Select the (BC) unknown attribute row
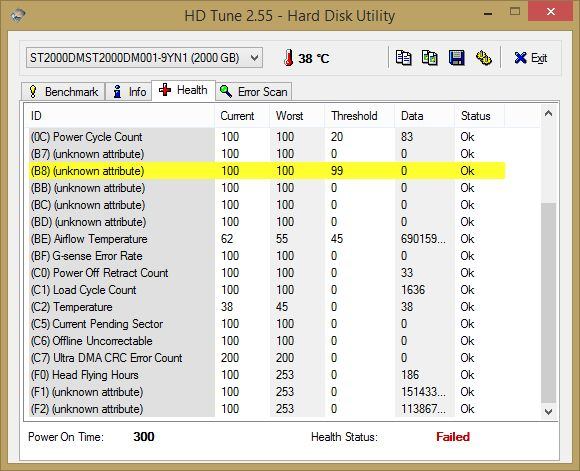This screenshot has height=471, width=580. click(x=267, y=205)
